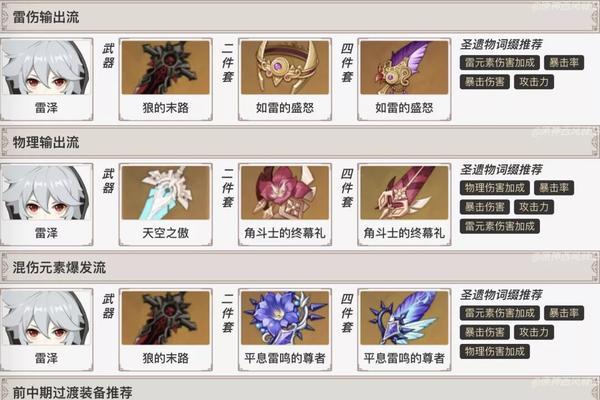Click the 狼的末路 weapon icon in 雷伤输出流

pos(165,67)
